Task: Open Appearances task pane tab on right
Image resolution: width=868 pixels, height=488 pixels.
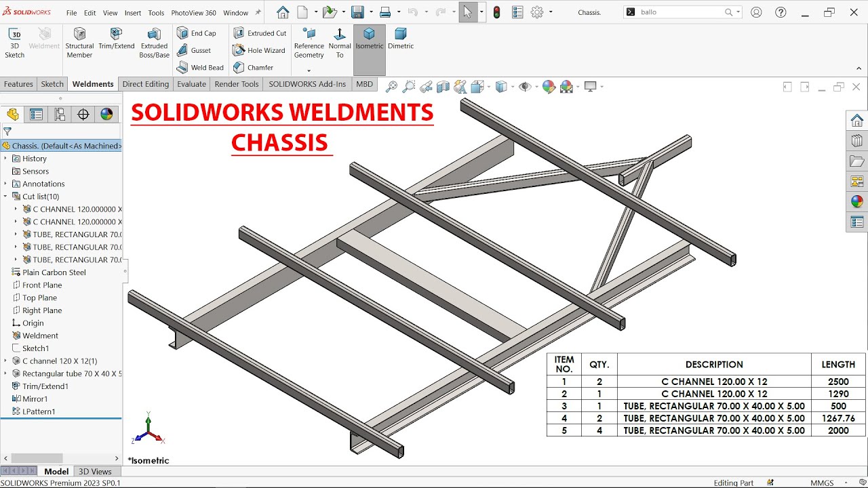Action: click(857, 202)
